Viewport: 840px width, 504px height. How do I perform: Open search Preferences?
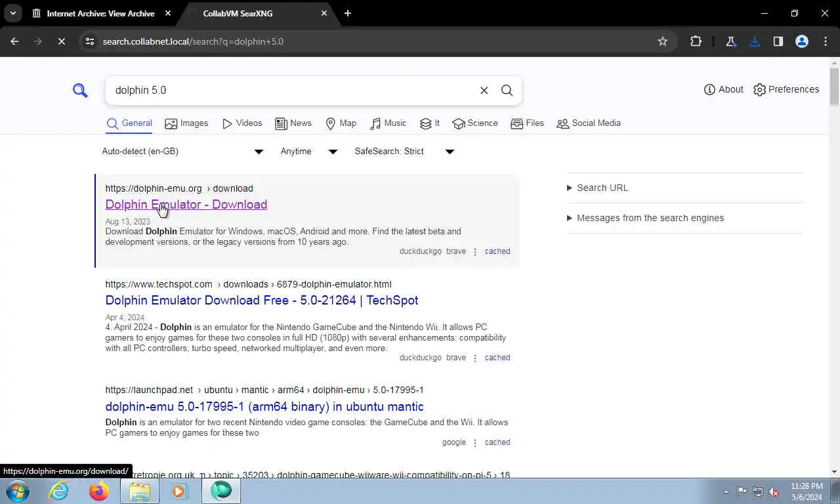click(x=786, y=89)
